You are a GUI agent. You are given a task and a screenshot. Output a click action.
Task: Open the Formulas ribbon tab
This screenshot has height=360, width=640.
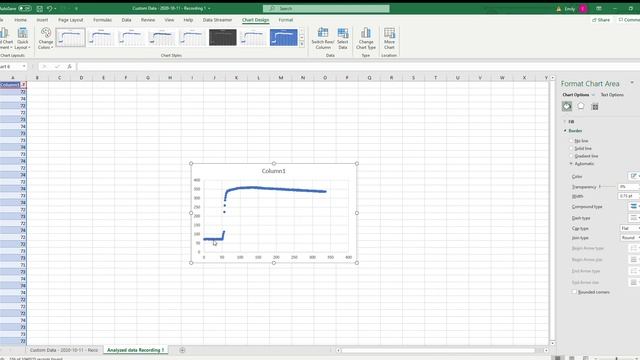click(102, 20)
